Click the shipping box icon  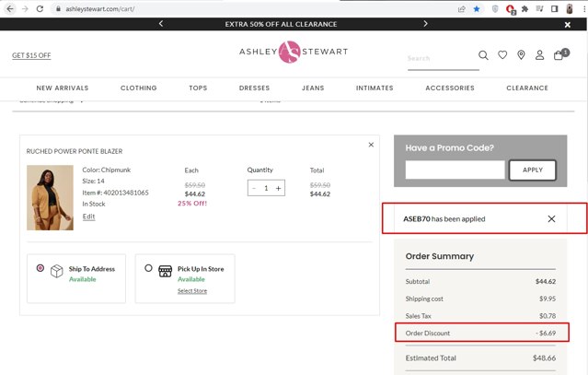click(x=57, y=271)
